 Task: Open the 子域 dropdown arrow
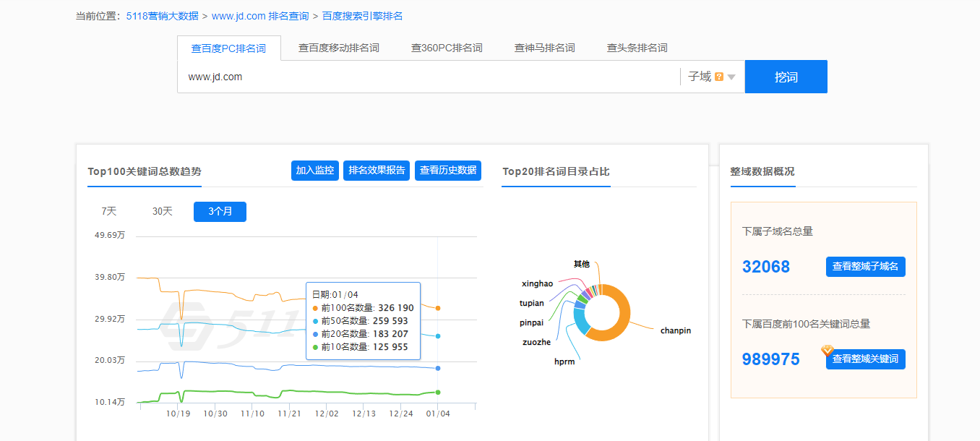(x=731, y=77)
